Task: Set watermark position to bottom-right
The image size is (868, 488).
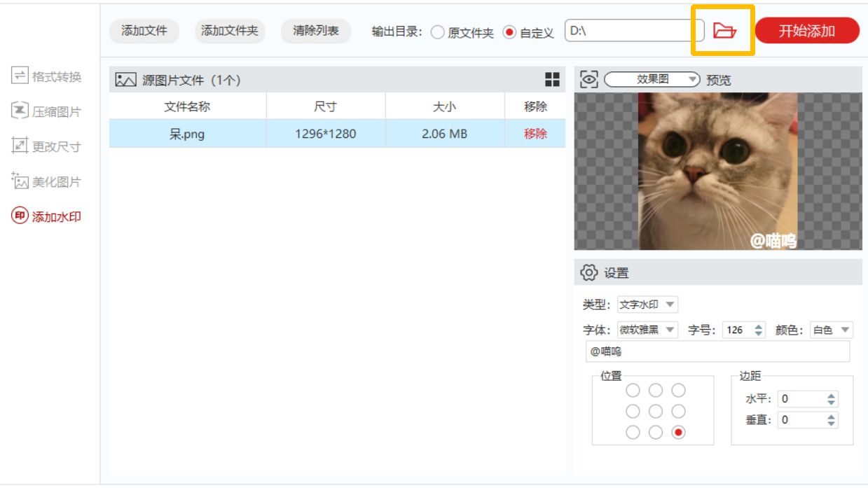Action: pos(678,432)
